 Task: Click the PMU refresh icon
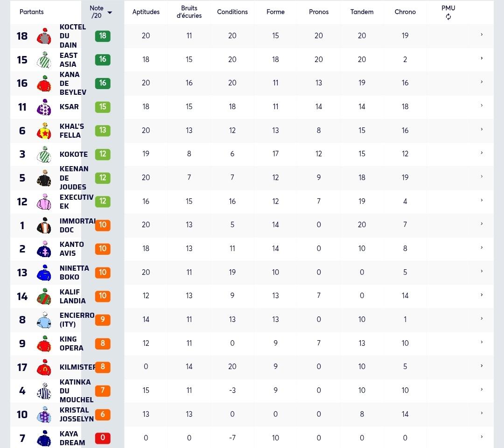pos(448,17)
